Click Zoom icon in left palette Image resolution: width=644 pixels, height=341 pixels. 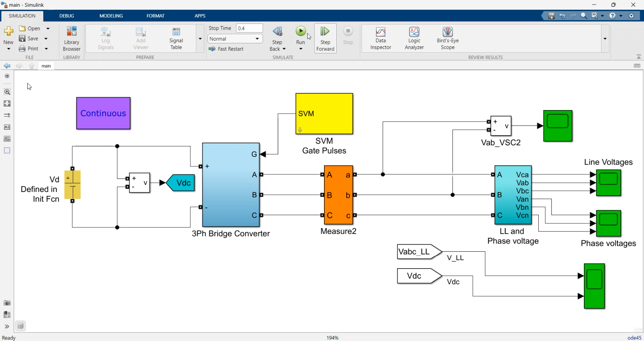pyautogui.click(x=7, y=91)
